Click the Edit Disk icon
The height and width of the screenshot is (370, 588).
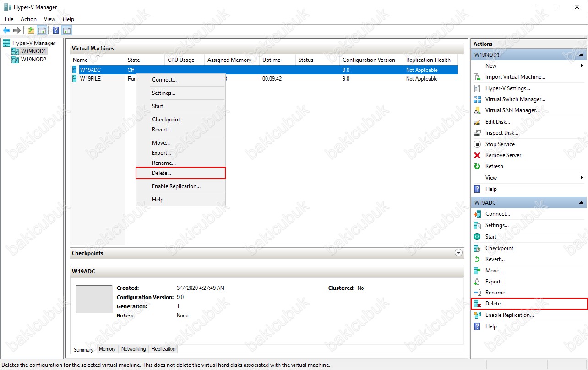pos(477,122)
